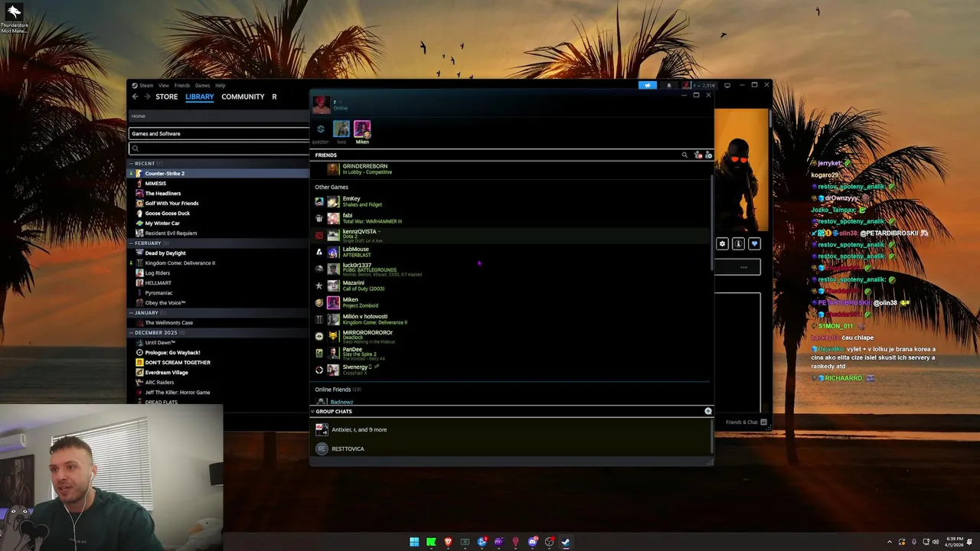Open the View menu
980x551 pixels.
pos(164,86)
